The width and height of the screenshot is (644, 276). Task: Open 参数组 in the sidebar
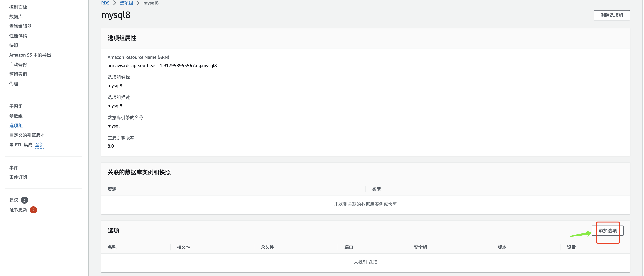click(16, 116)
